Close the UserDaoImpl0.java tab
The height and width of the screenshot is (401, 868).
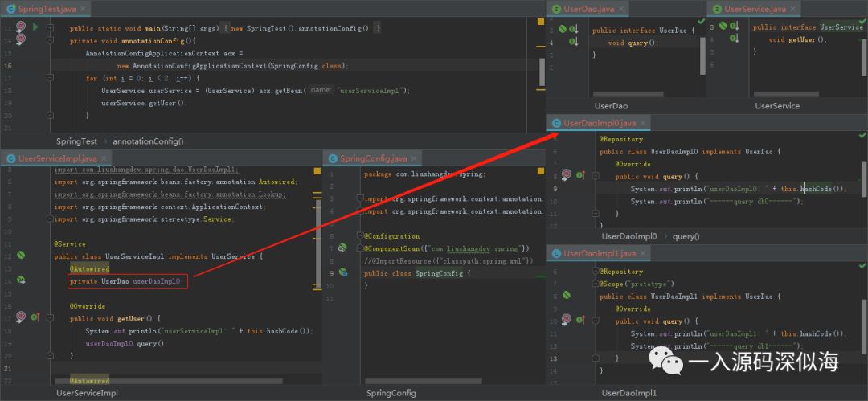click(x=644, y=123)
